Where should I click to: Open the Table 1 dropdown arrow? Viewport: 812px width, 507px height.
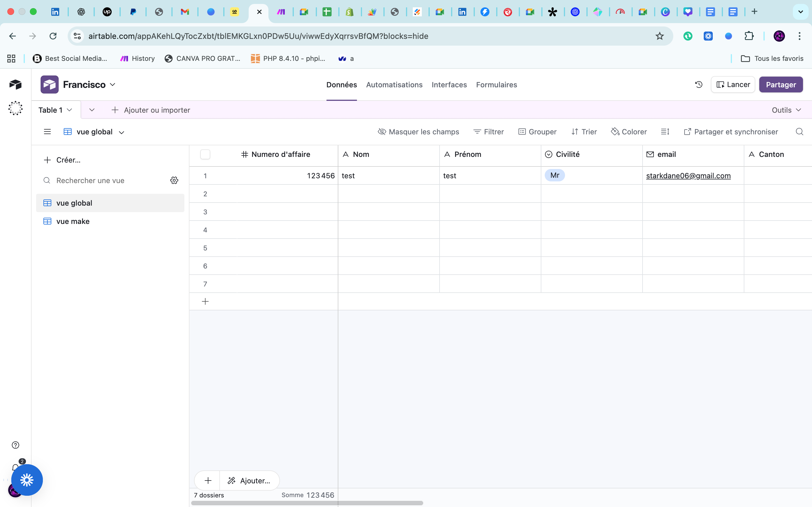tap(69, 110)
